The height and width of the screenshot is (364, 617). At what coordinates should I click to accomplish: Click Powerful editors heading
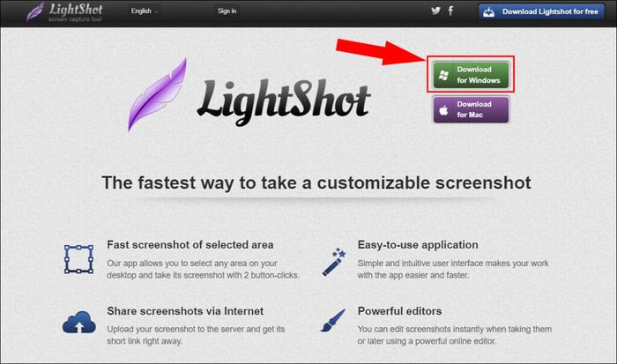pyautogui.click(x=399, y=311)
